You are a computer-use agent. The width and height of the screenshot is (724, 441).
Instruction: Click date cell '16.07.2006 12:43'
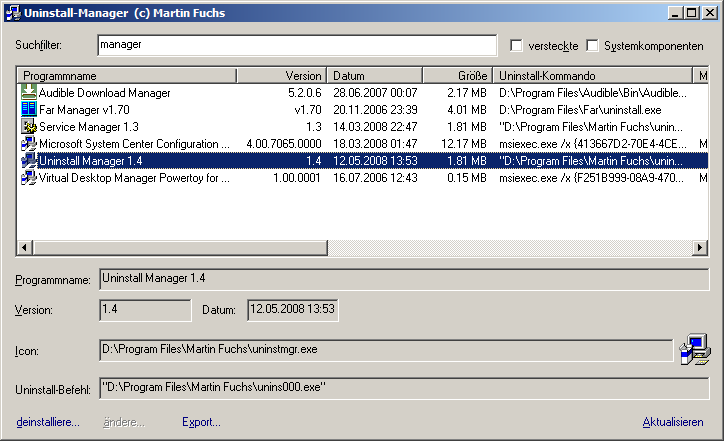tap(375, 178)
